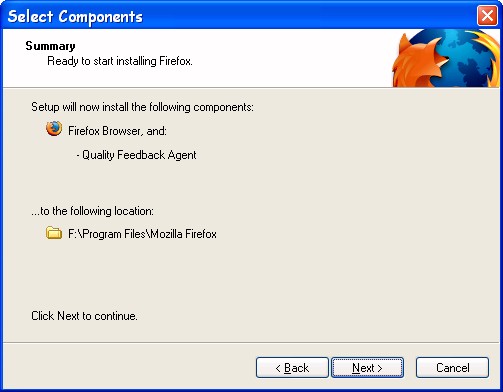Screen dimensions: 503x392
Task: Continue installation with the Next button
Action: pos(367,368)
